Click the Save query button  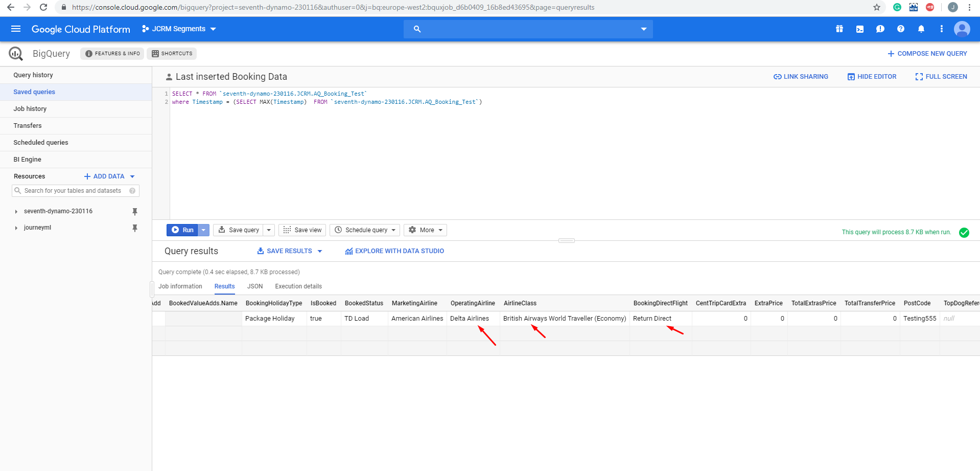click(x=238, y=230)
